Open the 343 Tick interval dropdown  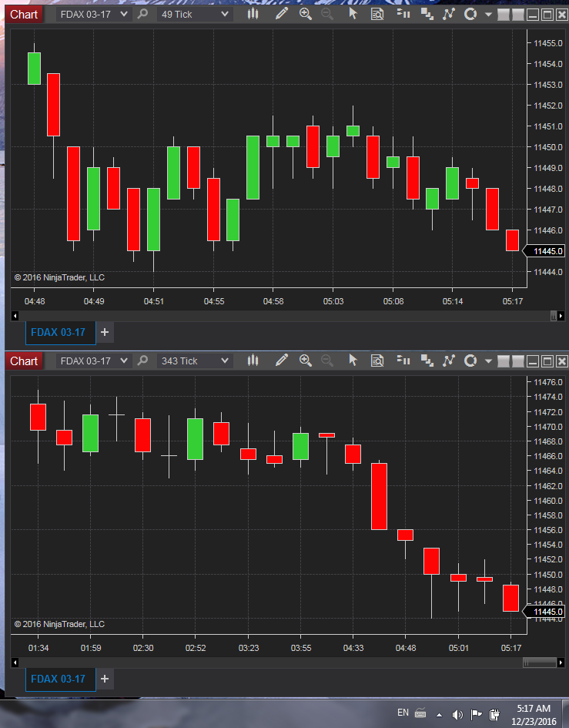(195, 361)
